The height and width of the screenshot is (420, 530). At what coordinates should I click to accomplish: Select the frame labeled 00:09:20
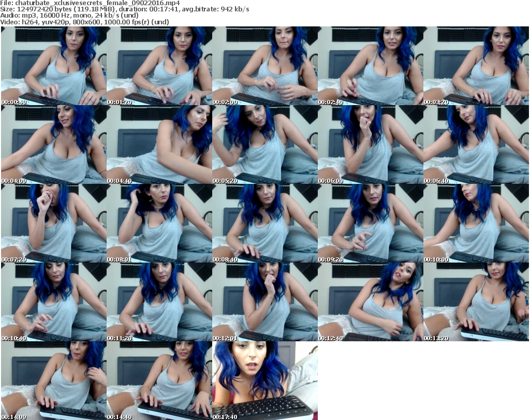pyautogui.click(x=371, y=223)
